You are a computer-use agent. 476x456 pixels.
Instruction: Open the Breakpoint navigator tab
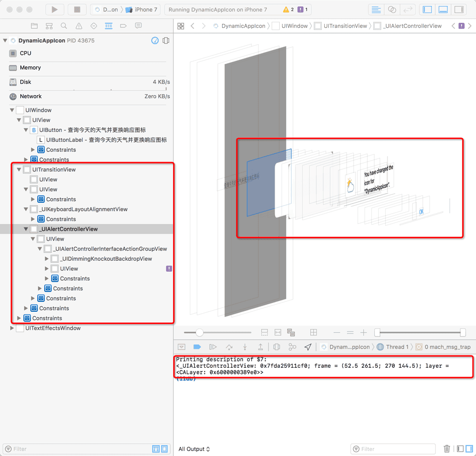tap(123, 26)
